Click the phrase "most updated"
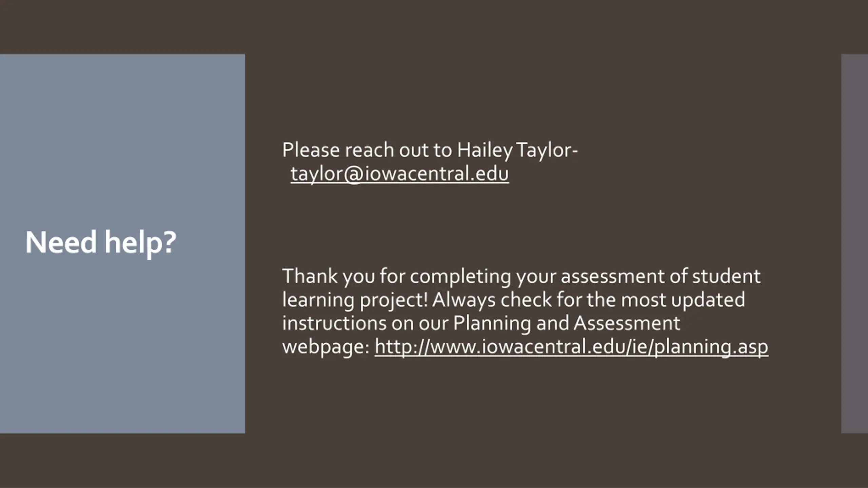This screenshot has height=488, width=868. point(683,300)
